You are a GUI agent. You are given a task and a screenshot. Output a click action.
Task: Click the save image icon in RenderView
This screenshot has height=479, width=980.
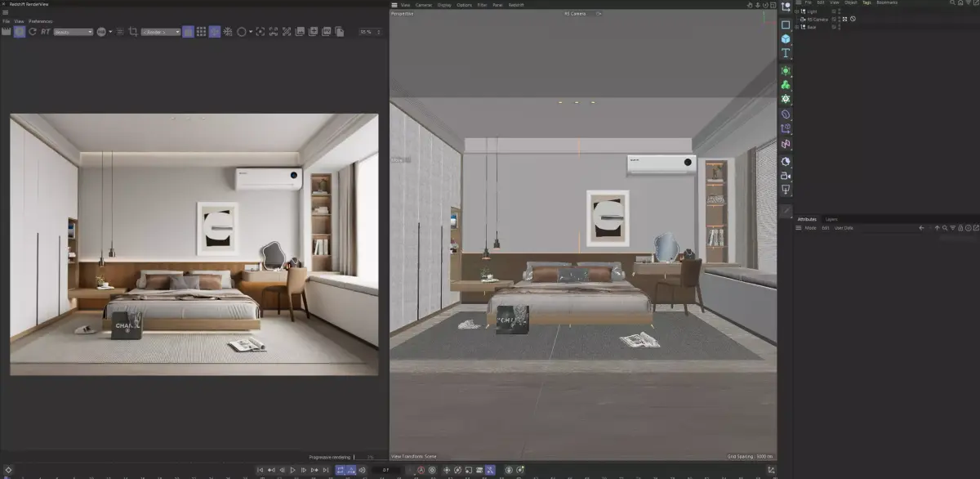(300, 31)
